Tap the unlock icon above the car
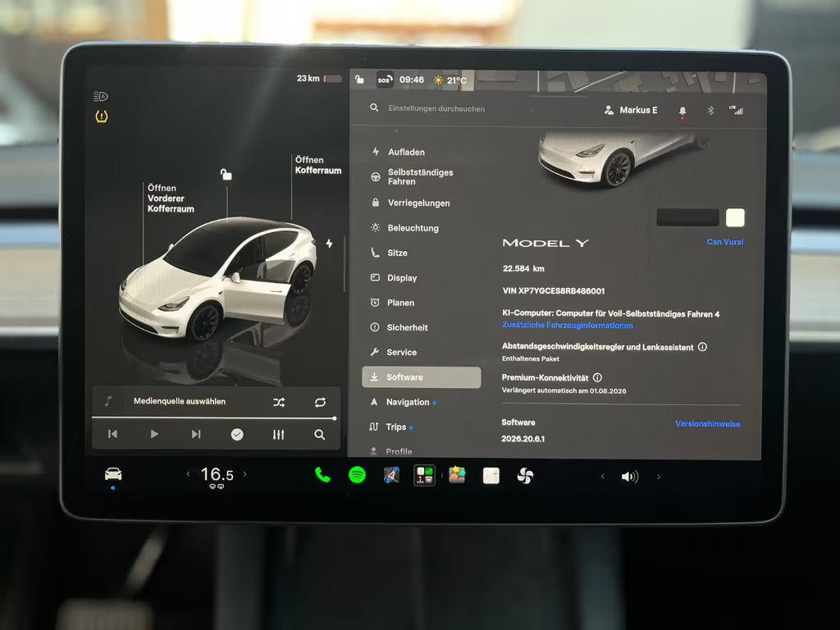840x630 pixels. [x=226, y=174]
